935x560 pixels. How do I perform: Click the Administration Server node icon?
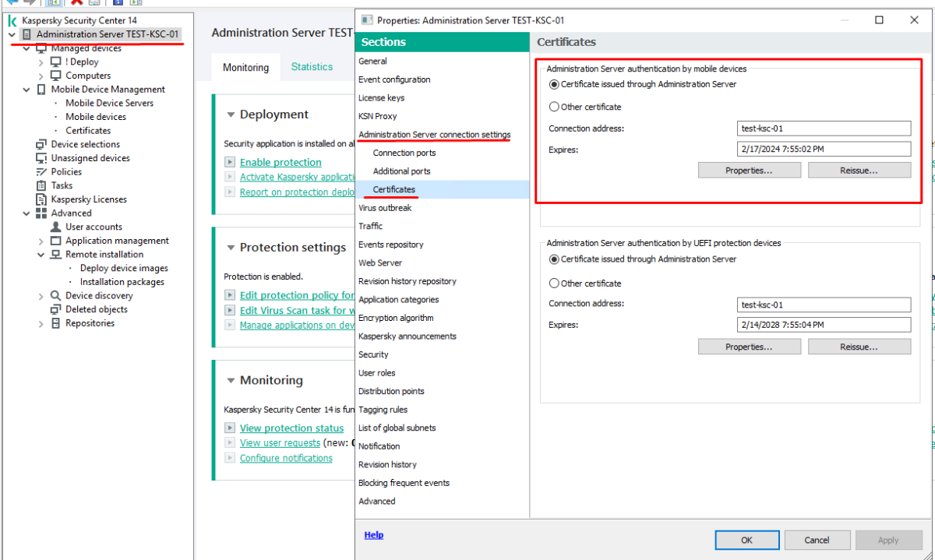click(x=27, y=34)
